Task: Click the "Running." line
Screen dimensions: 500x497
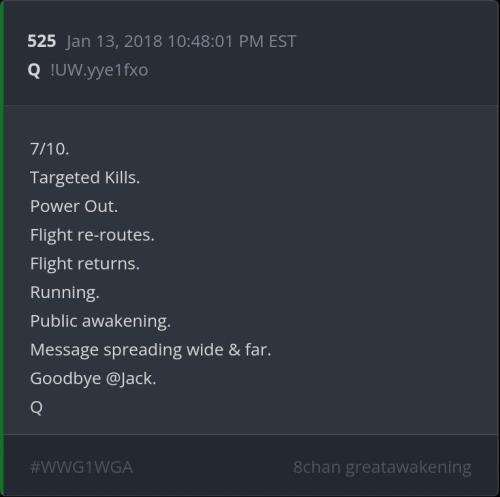Action: (65, 293)
